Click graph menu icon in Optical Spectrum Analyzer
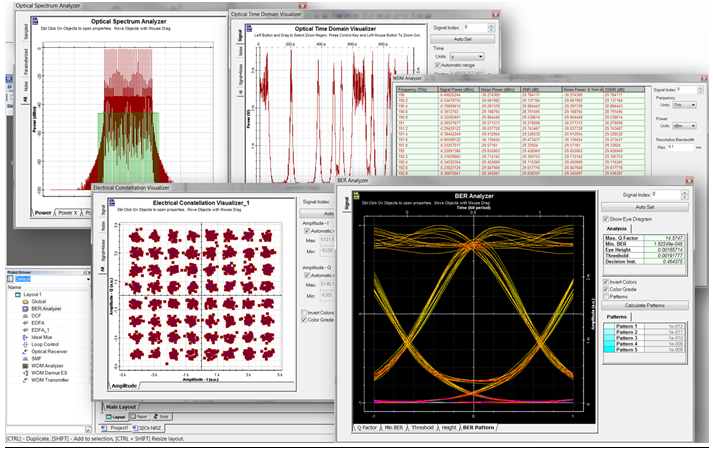Image resolution: width=713 pixels, height=452 pixels. [35, 20]
